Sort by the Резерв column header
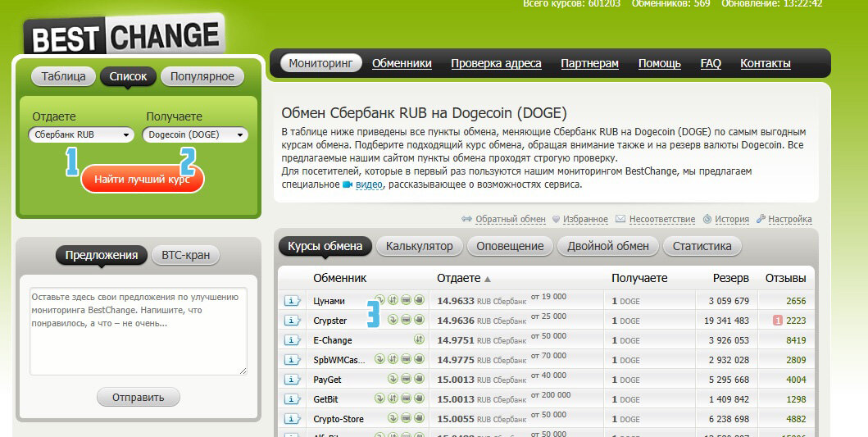The image size is (868, 437). 731,278
